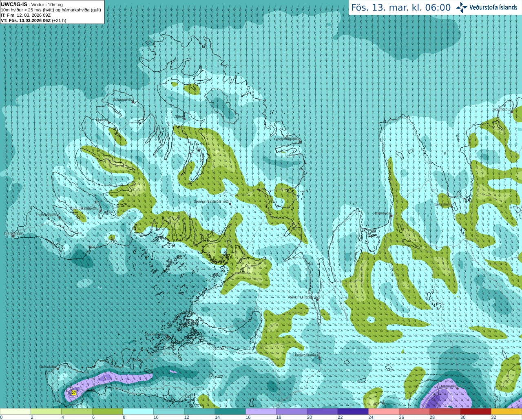This screenshot has height=420, width=522.
Task: Click the Holtavörðuheiði station dot marker
Action: pos(319,358)
